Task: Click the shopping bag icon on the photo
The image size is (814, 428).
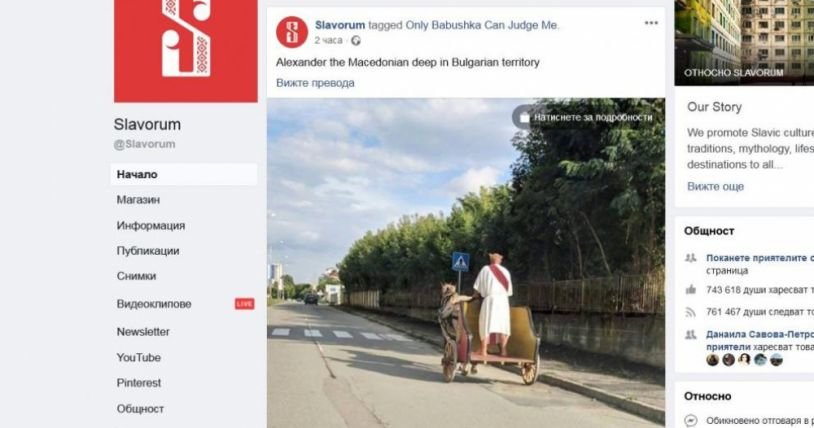Action: pyautogui.click(x=524, y=118)
